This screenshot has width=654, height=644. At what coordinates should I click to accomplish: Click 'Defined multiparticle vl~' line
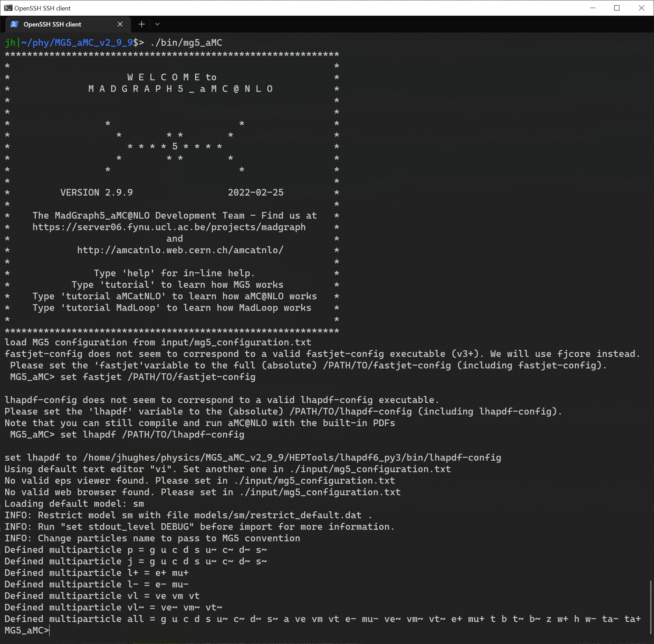click(x=113, y=607)
